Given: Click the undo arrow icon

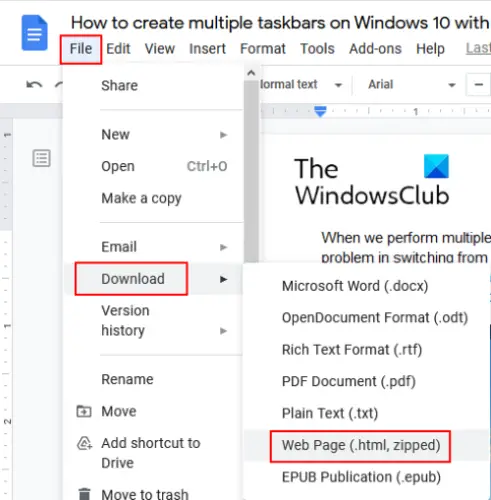Looking at the screenshot, I should (x=34, y=85).
